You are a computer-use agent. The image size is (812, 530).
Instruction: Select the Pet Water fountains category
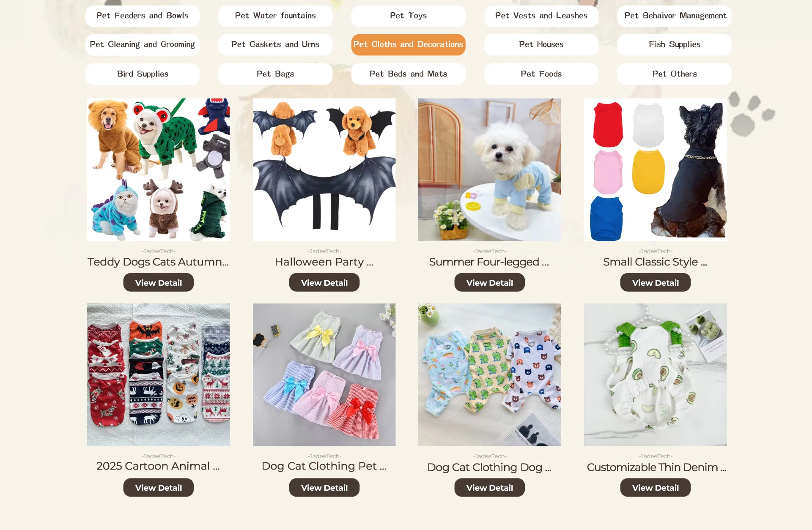click(275, 16)
